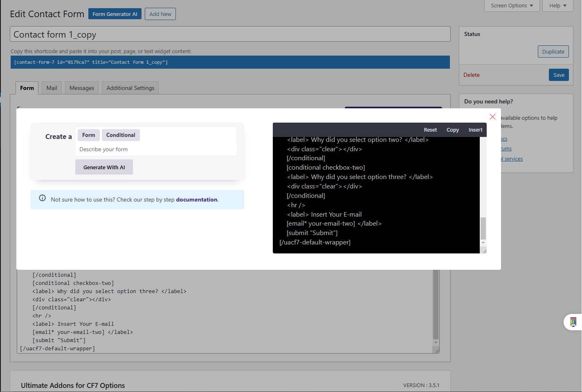Switch to the Mail tab

pyautogui.click(x=51, y=87)
